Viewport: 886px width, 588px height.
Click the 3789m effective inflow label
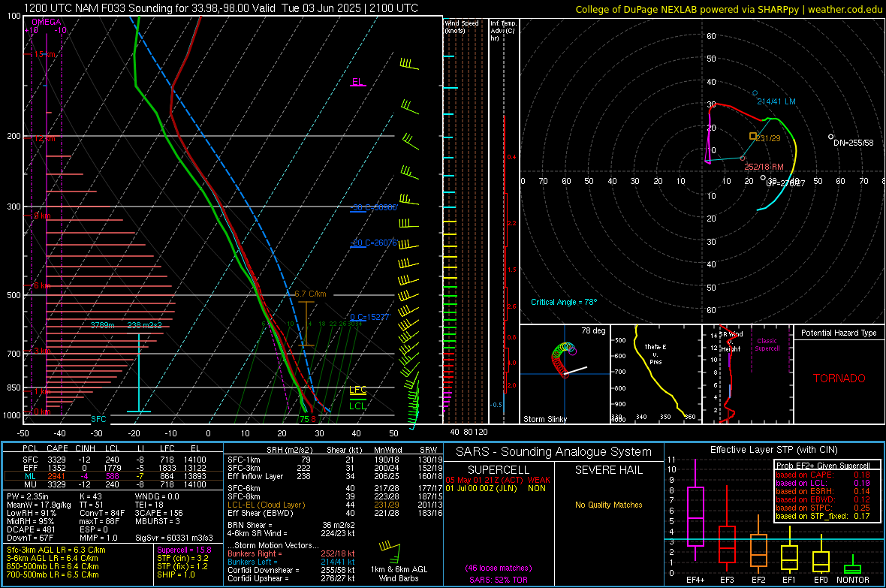click(102, 325)
